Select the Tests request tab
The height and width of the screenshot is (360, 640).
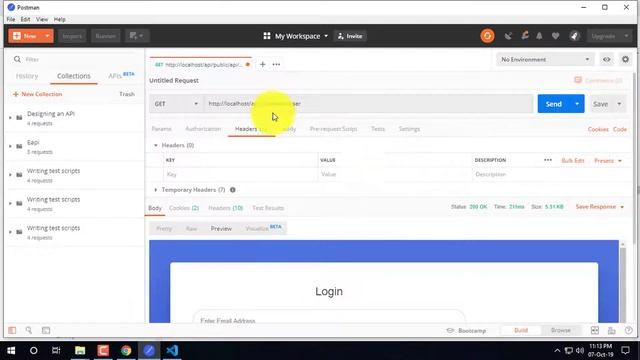[x=378, y=129]
